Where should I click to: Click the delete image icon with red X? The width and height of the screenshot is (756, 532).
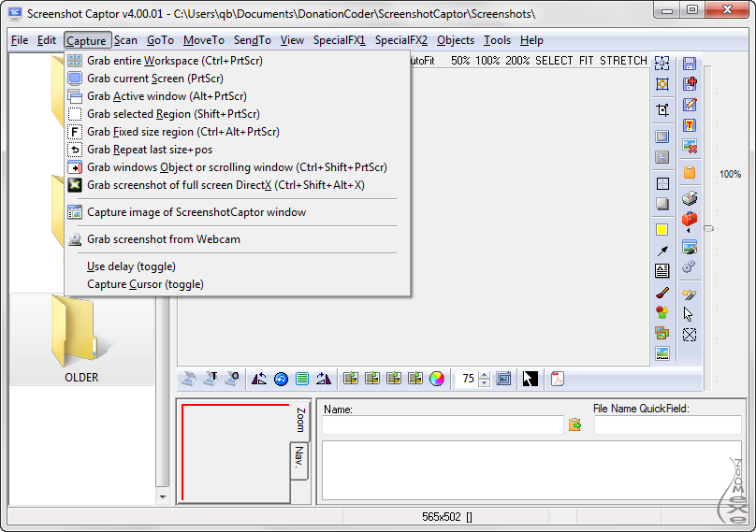tap(690, 146)
